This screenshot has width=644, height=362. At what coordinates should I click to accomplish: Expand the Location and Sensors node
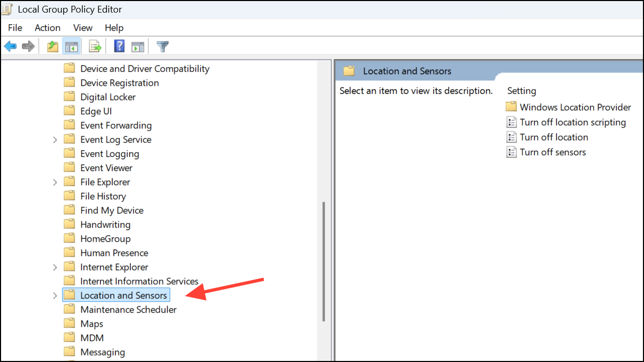55,295
